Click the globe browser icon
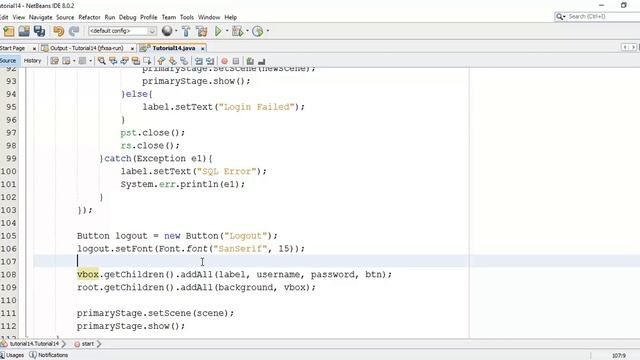 coord(167,31)
